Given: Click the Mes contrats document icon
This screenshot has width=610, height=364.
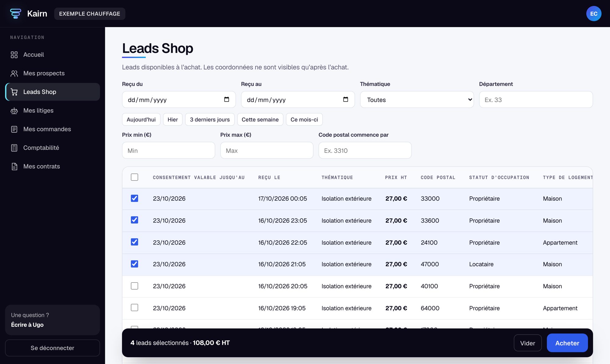Looking at the screenshot, I should click(14, 166).
